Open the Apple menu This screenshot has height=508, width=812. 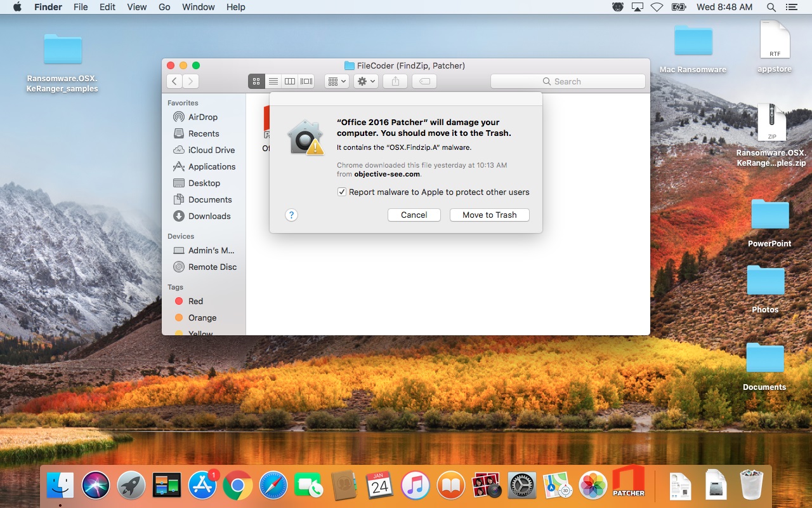coord(17,7)
